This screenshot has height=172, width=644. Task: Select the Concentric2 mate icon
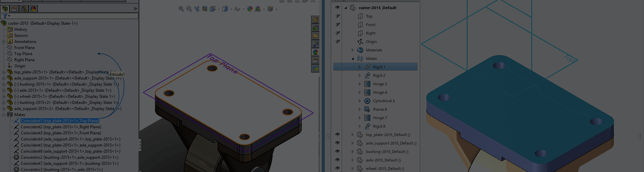[16, 157]
